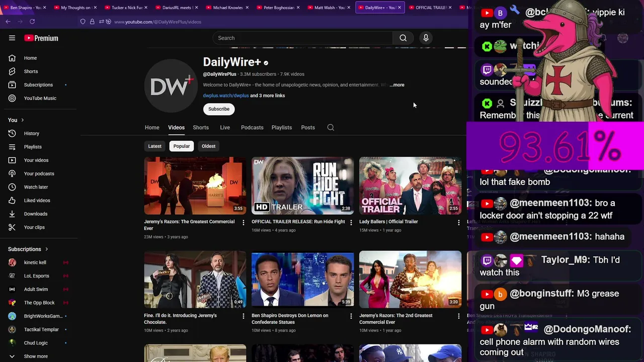Open The Opp Block subscription channel
The height and width of the screenshot is (362, 644).
point(40,303)
